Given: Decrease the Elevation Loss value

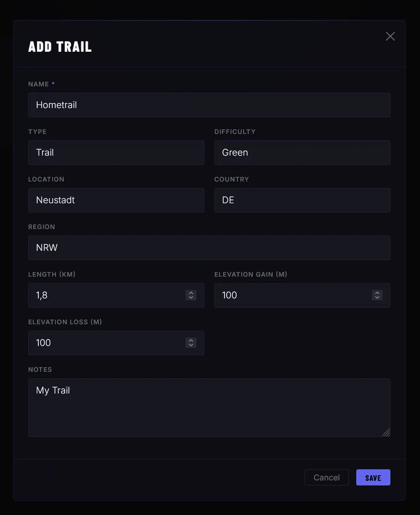Looking at the screenshot, I should (191, 345).
